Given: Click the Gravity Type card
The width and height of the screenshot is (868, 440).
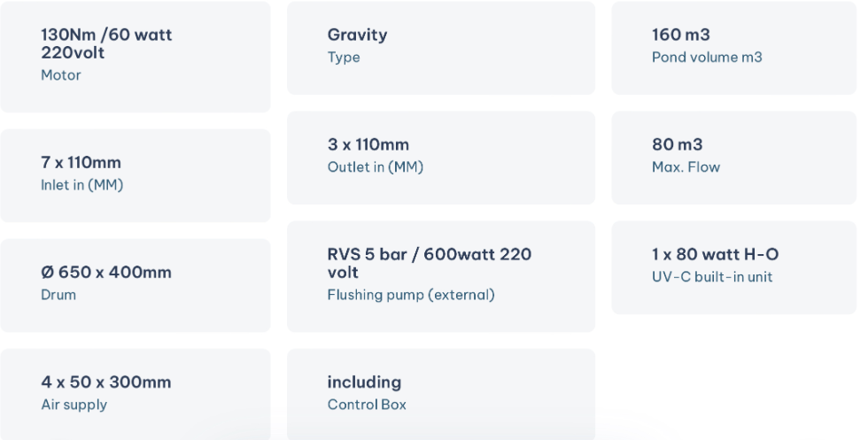Looking at the screenshot, I should pyautogui.click(x=441, y=48).
